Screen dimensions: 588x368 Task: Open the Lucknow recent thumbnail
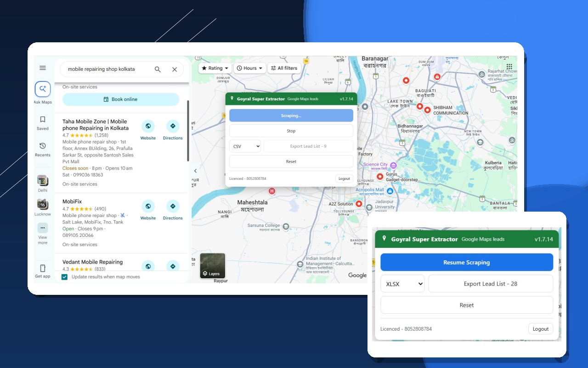[x=43, y=204]
